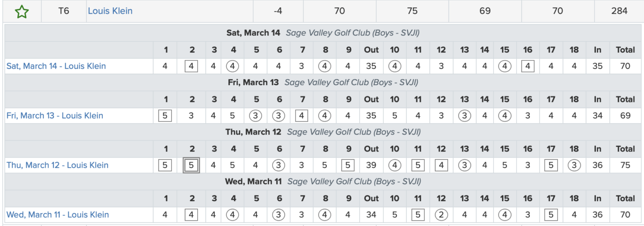Open the Louis Klein player link

(110, 11)
